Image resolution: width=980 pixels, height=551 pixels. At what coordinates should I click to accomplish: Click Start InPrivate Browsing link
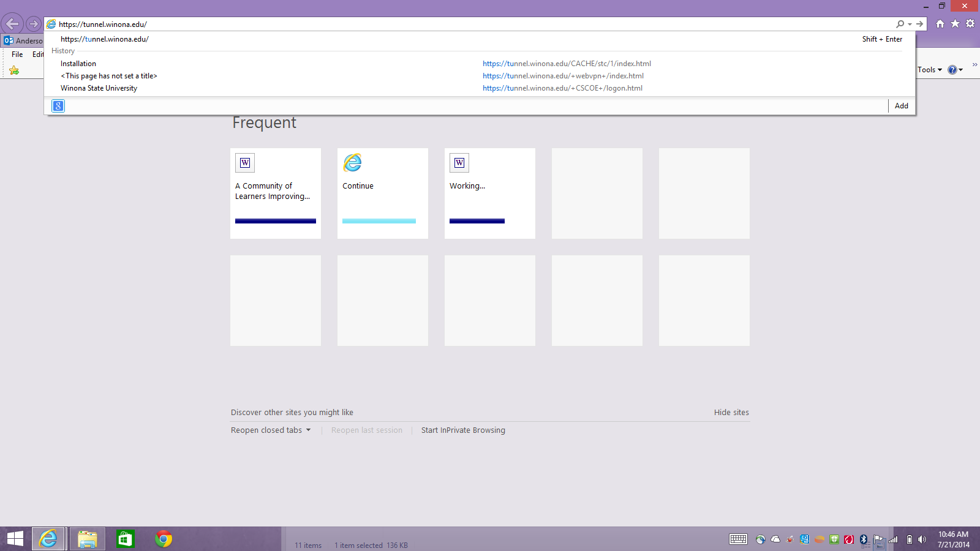point(463,430)
